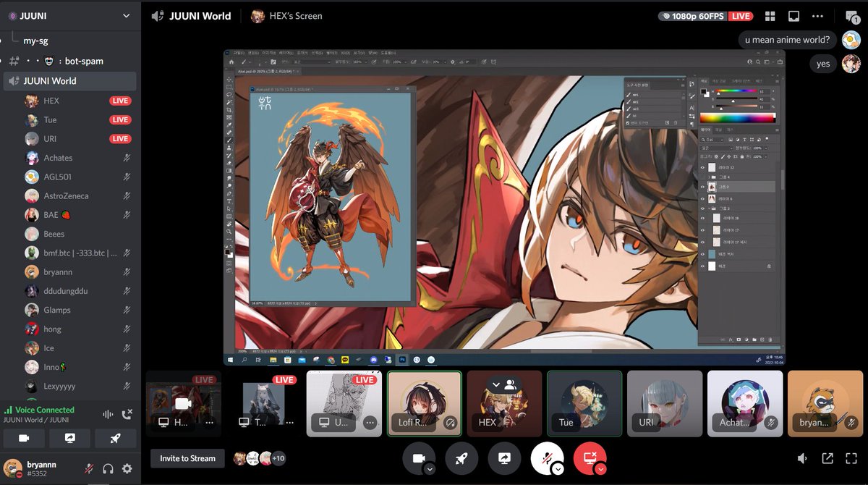The width and height of the screenshot is (868, 485).
Task: Pop out the stream window
Action: pos(827,458)
